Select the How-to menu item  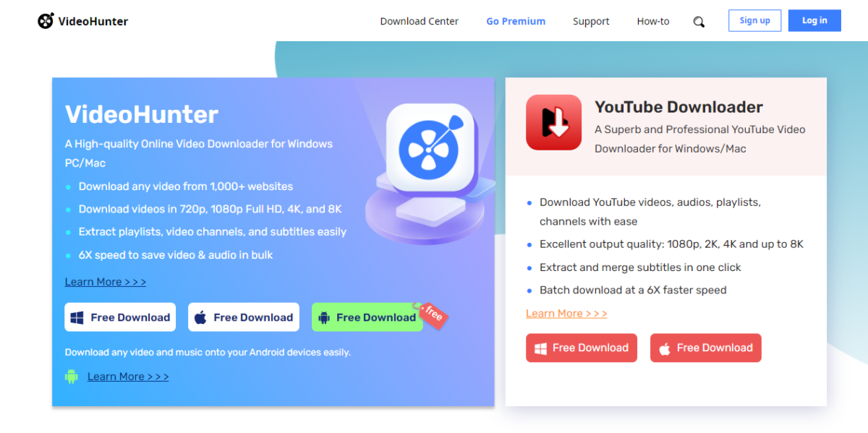pyautogui.click(x=653, y=21)
